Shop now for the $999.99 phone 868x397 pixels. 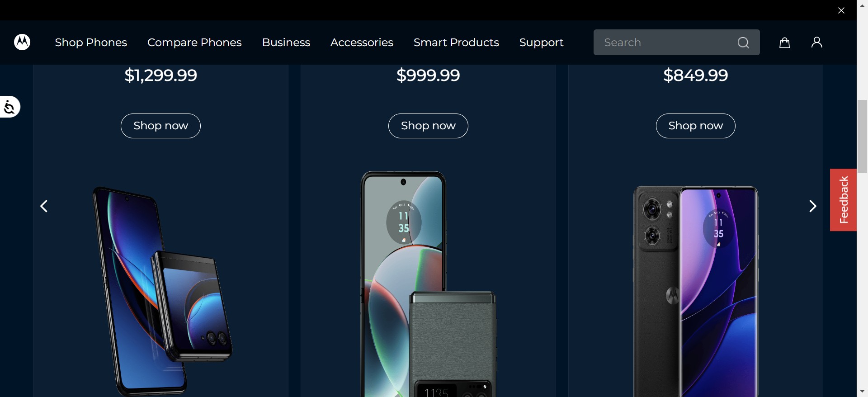(x=428, y=126)
